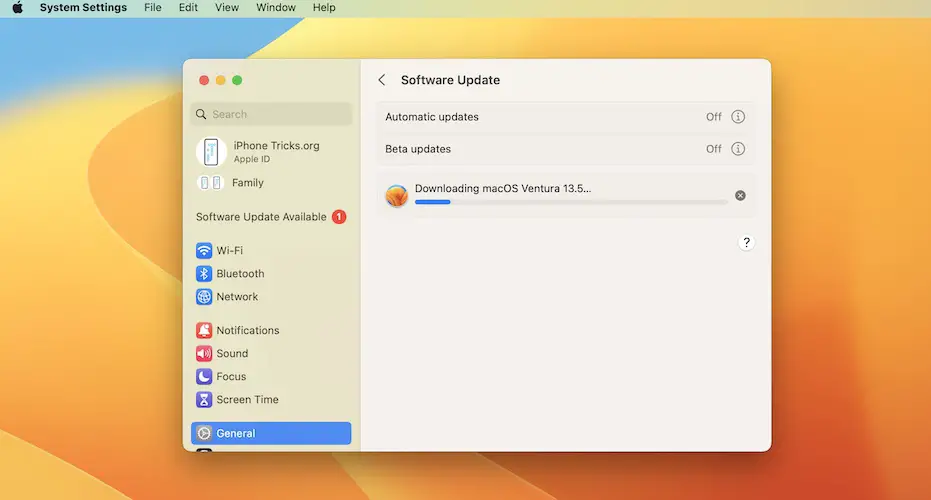Open the Window menu
The height and width of the screenshot is (500, 931).
(275, 8)
